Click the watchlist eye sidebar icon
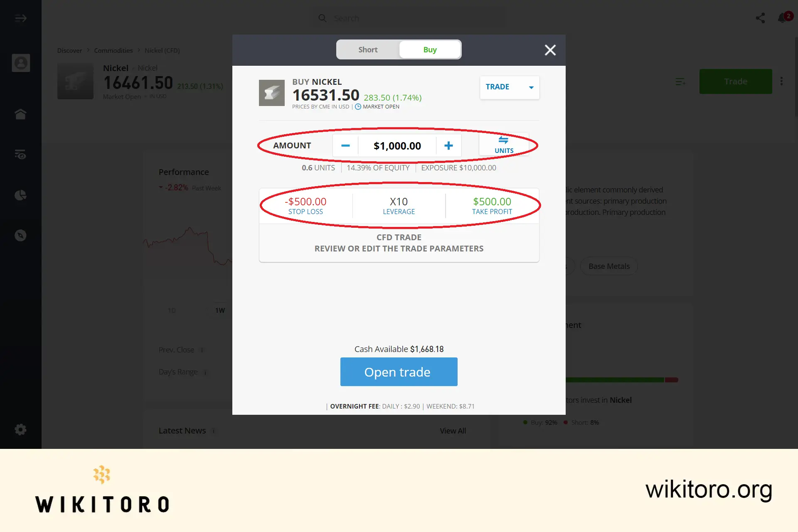798x532 pixels. pyautogui.click(x=20, y=154)
